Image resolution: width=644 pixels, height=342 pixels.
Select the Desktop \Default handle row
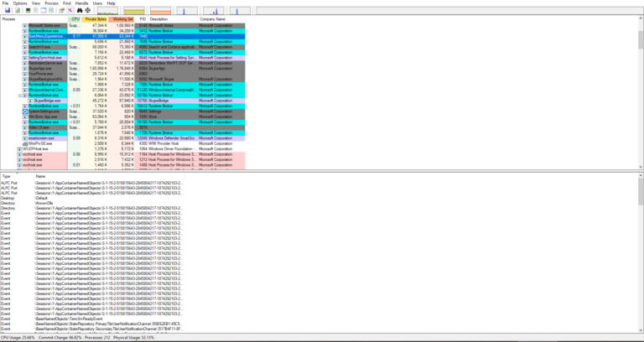point(92,198)
